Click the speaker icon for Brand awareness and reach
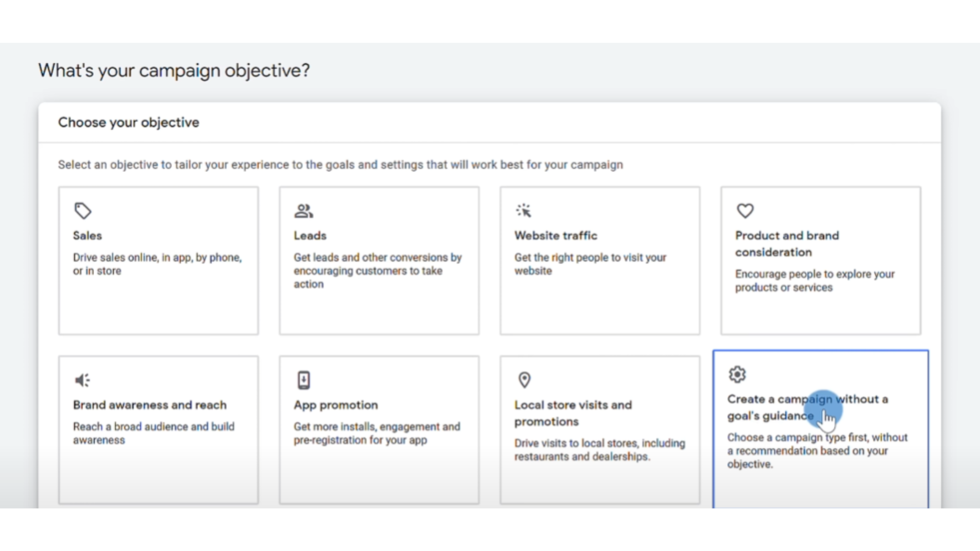The height and width of the screenshot is (551, 980). [82, 380]
